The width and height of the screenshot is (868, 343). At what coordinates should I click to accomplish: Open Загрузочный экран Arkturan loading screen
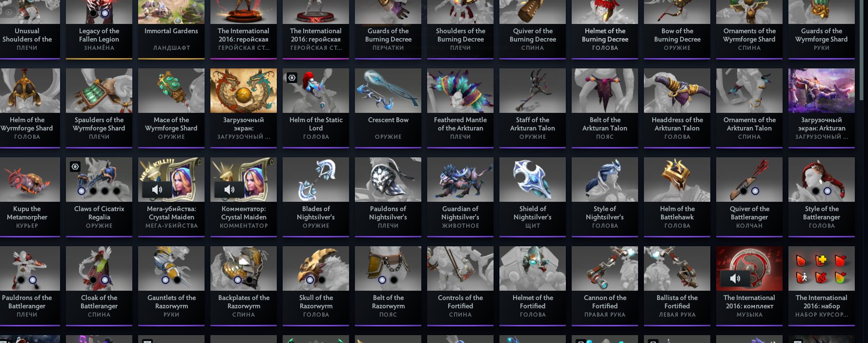pos(822,107)
